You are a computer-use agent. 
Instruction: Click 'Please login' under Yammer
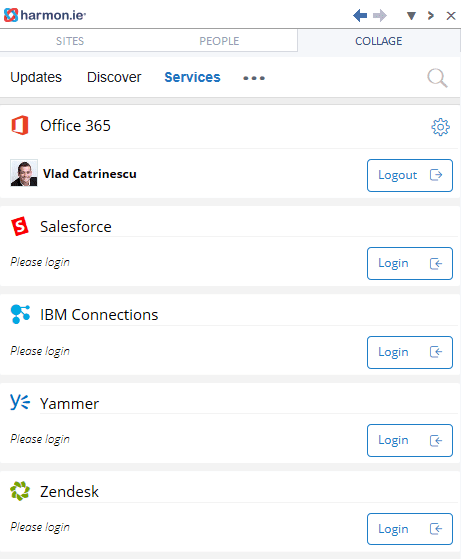tap(40, 439)
